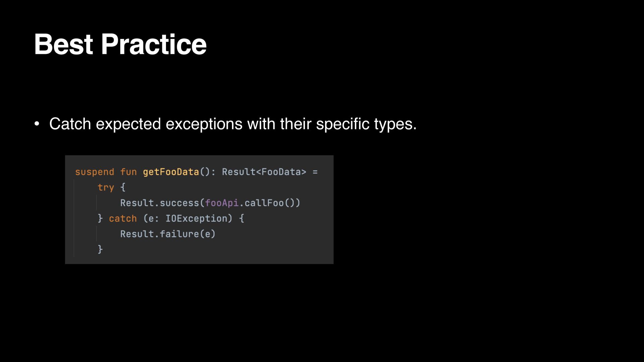Click the "Best Practice" slide title
This screenshot has width=644, height=362.
point(120,44)
